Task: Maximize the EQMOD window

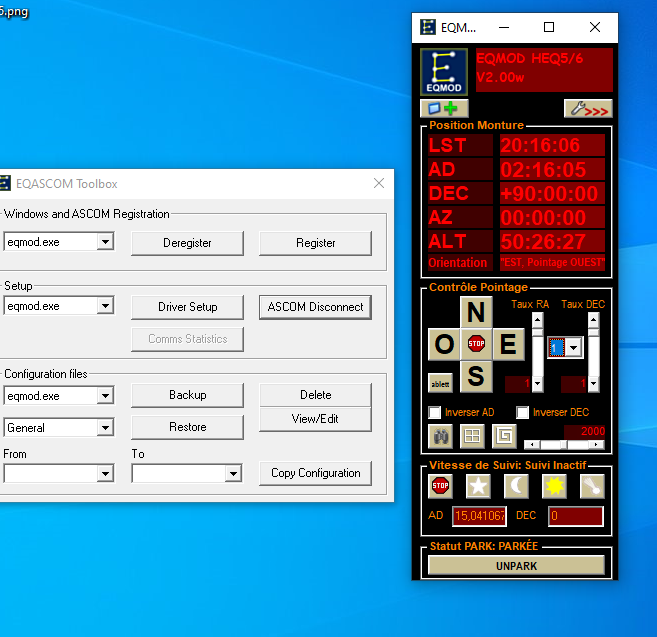Action: coord(549,27)
